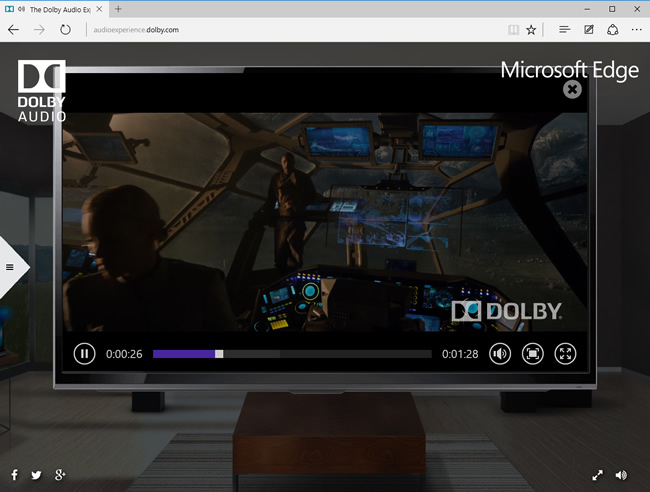Click the video frame area
The image size is (650, 492).
point(325,222)
